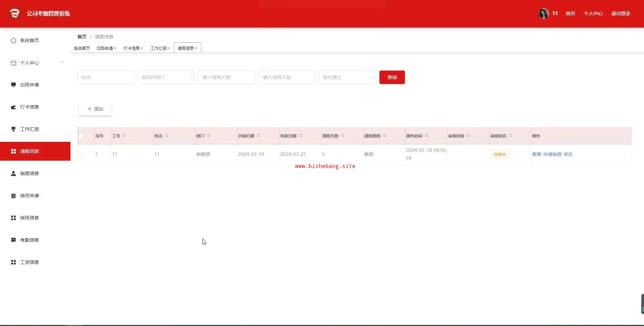Click 申请销假 link in row 1
644x326 pixels.
(552, 154)
